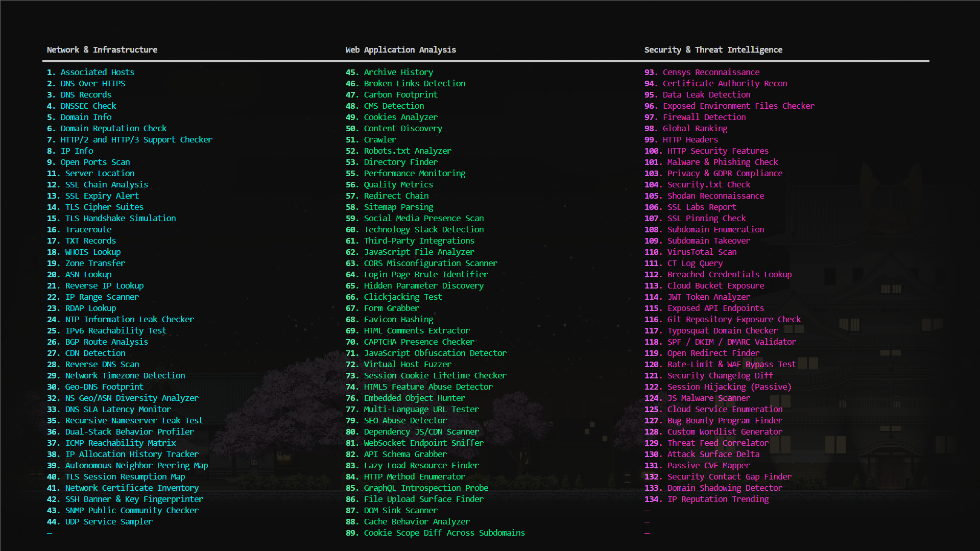Open Firewall Detection module
The image size is (980, 551).
[x=704, y=117]
